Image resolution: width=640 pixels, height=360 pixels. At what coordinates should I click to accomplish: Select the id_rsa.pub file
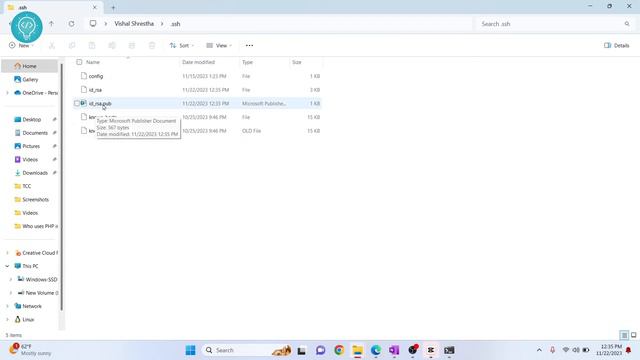coord(100,103)
